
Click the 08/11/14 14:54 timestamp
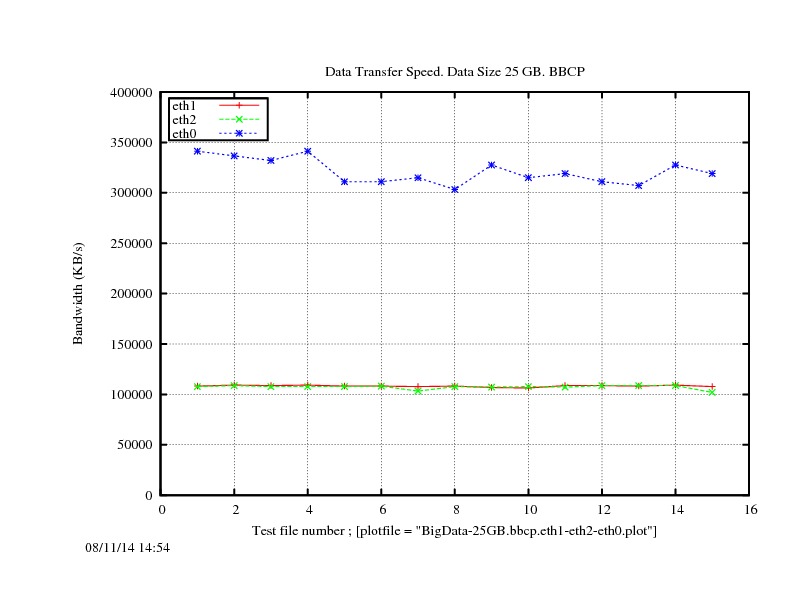(127, 548)
